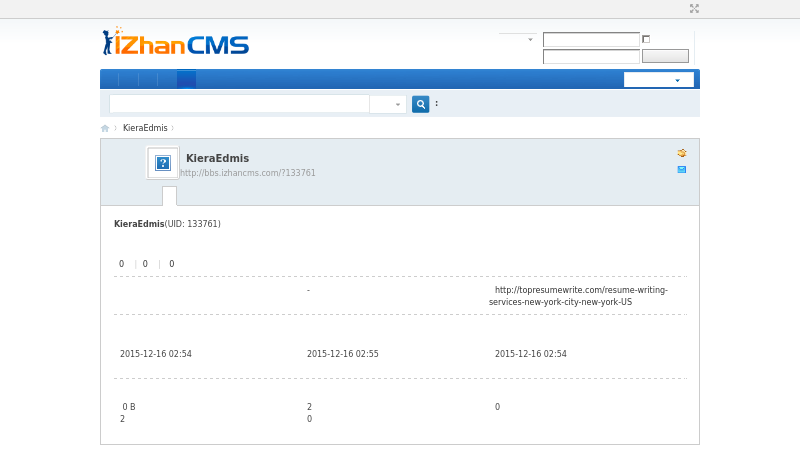Select the highlighted tab in the blue navbar
Screen dimensions: 800x456
click(186, 80)
